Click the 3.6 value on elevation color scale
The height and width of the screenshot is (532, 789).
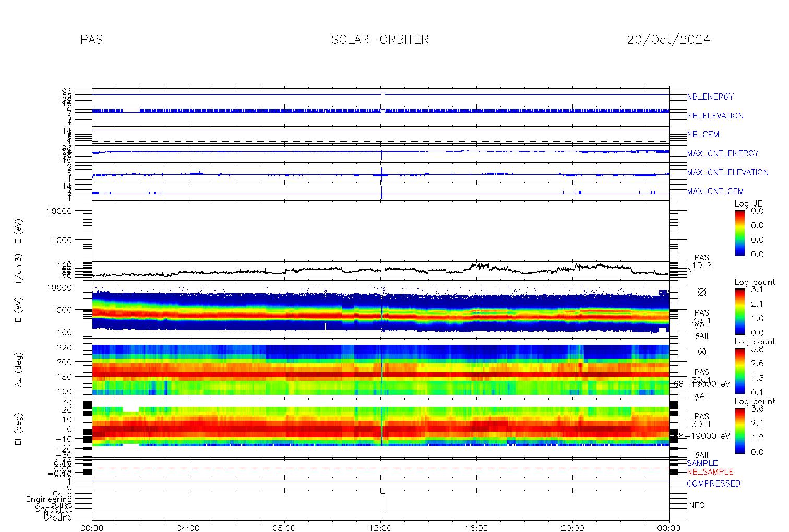click(x=757, y=409)
